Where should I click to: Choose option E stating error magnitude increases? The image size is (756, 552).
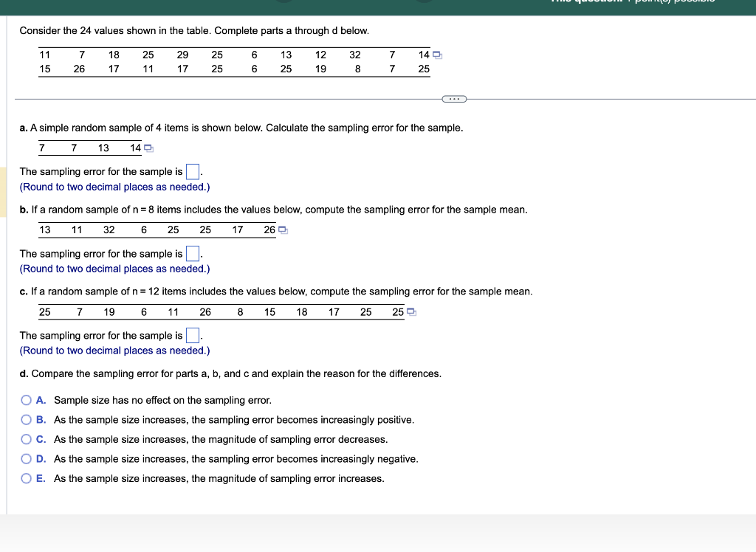[26, 477]
